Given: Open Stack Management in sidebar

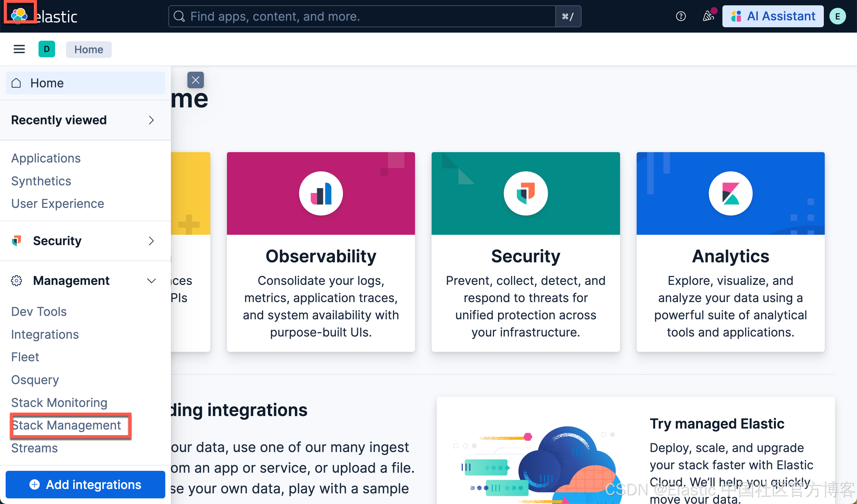Looking at the screenshot, I should tap(67, 425).
